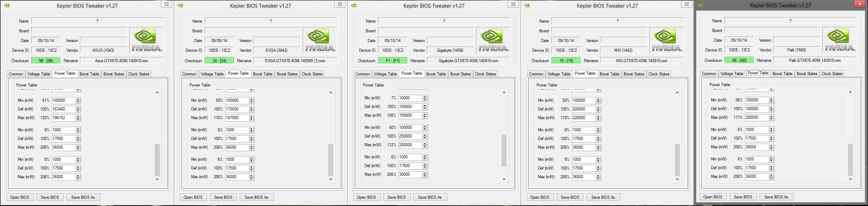Click Vendor field Gigabyte (1458)
The image size is (868, 206).
pos(450,50)
